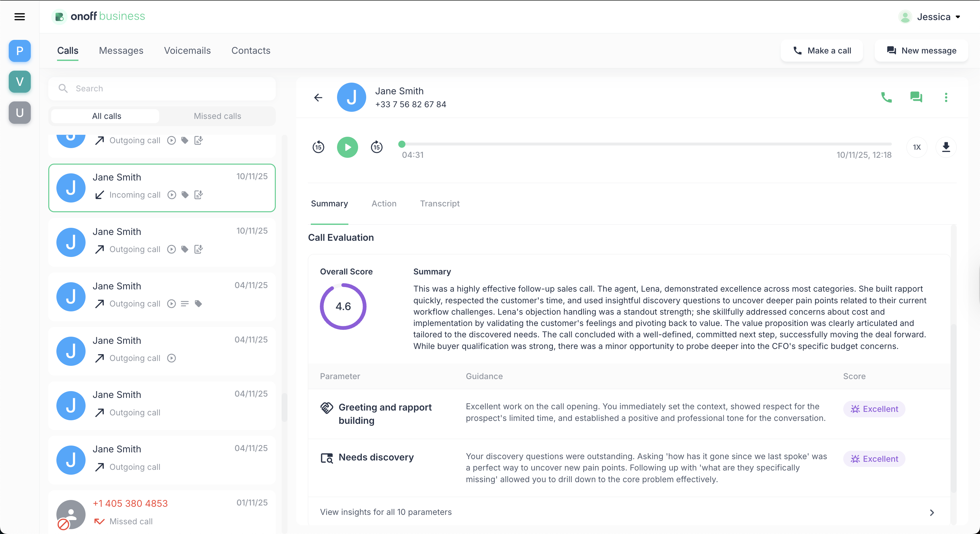
Task: Open chat with Jane Smith
Action: tap(916, 97)
